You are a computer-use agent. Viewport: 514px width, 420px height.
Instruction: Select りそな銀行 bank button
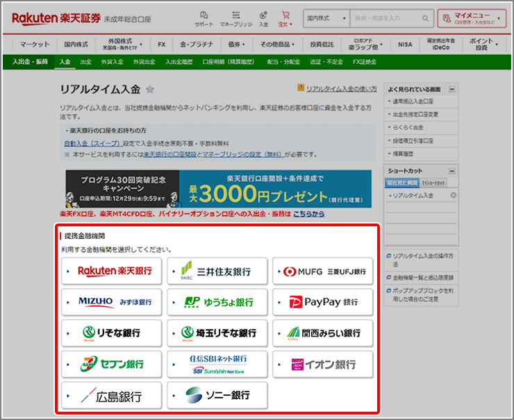click(x=111, y=333)
